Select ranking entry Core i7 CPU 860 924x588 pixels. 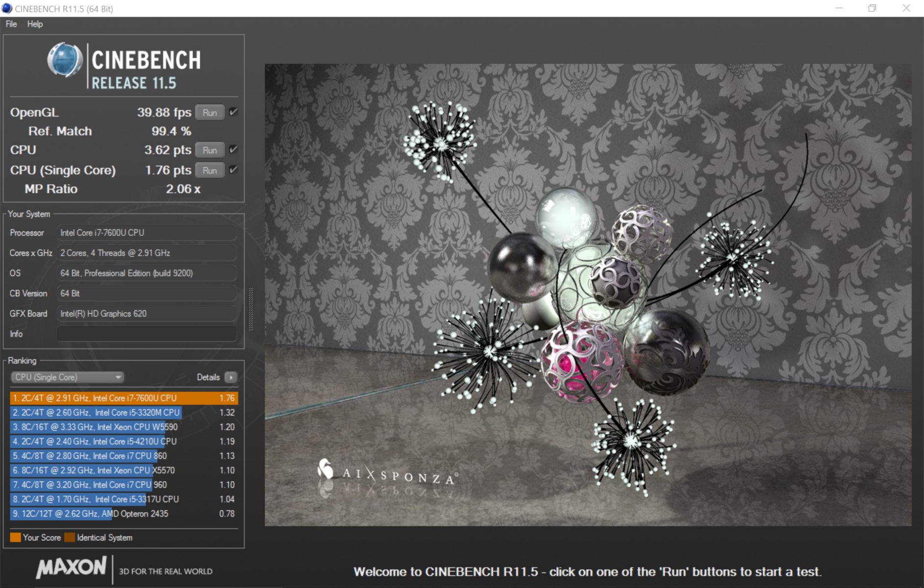[x=124, y=456]
